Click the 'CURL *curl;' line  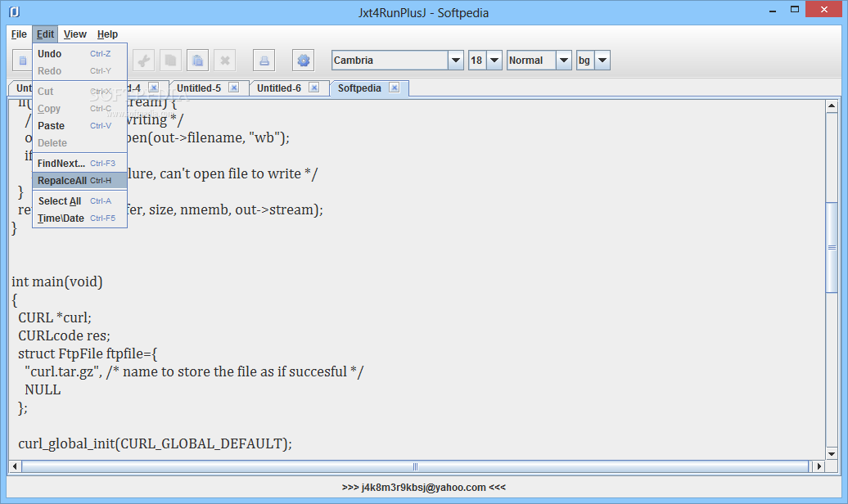pyautogui.click(x=55, y=318)
